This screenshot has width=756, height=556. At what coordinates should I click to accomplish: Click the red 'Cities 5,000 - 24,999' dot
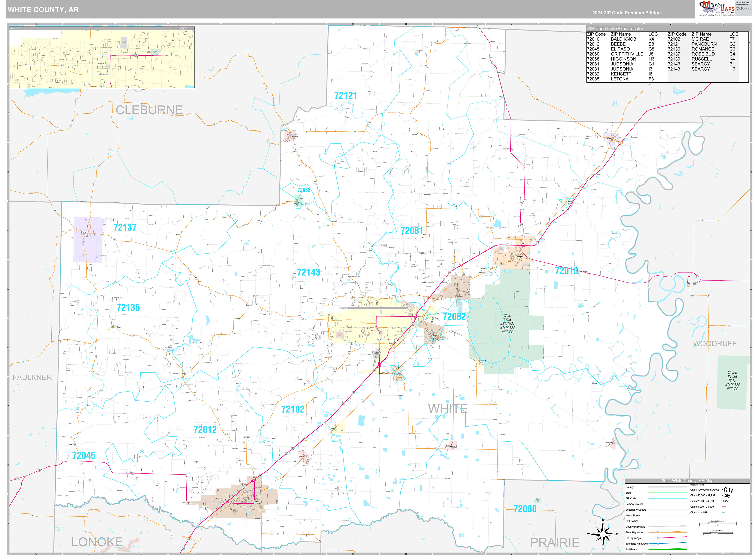coord(723,507)
